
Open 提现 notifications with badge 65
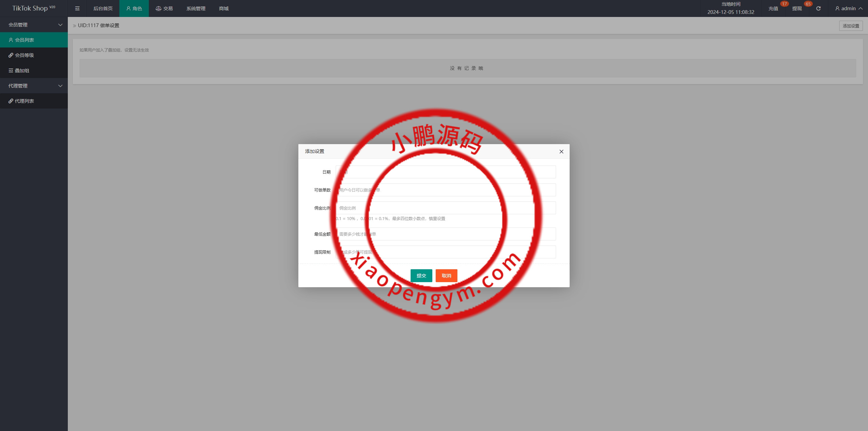coord(797,8)
